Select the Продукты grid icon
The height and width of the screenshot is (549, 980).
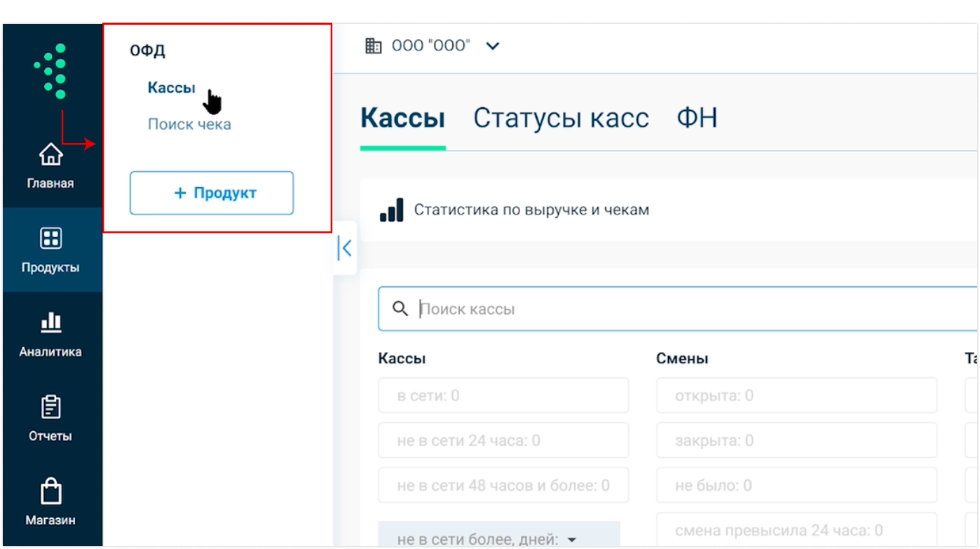point(50,238)
